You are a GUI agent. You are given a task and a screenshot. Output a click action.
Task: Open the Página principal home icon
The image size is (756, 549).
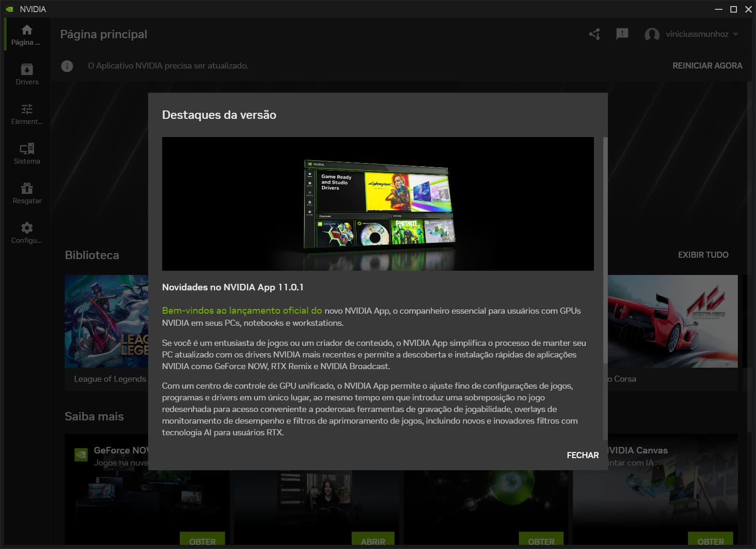pos(27,30)
